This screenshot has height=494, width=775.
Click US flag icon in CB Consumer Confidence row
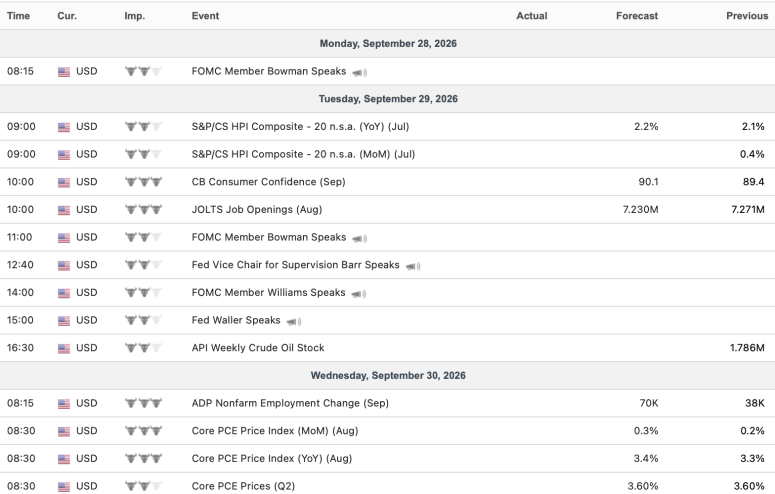[x=64, y=182]
